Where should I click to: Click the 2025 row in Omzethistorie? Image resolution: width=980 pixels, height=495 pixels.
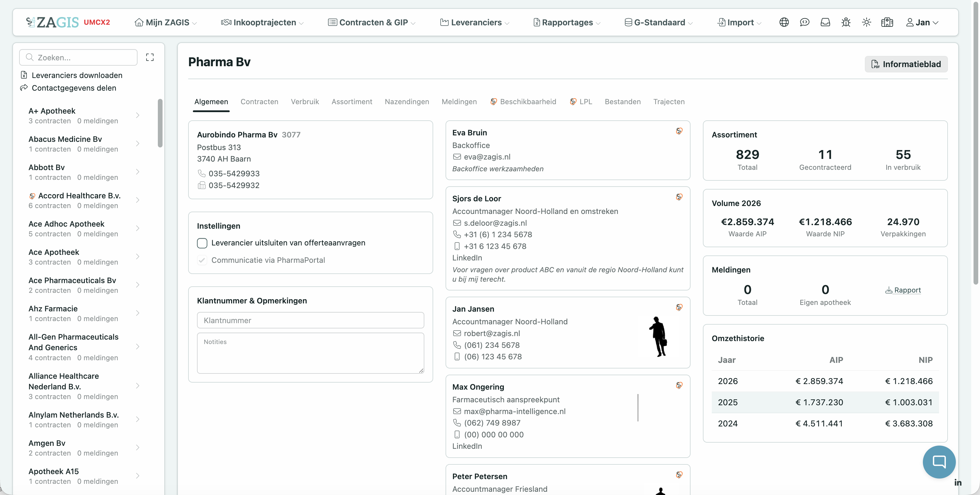tap(825, 402)
